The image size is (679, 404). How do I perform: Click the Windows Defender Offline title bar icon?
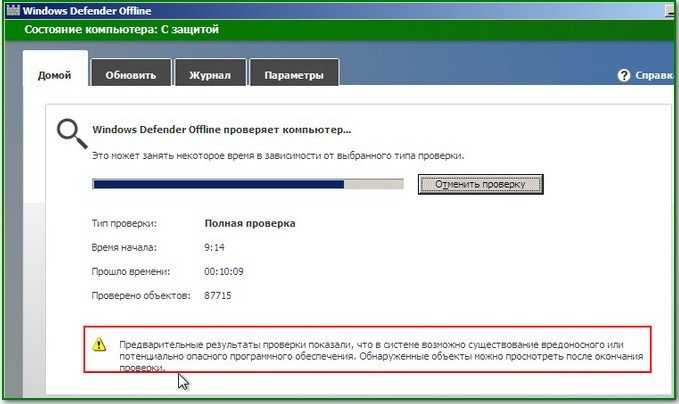coord(13,10)
